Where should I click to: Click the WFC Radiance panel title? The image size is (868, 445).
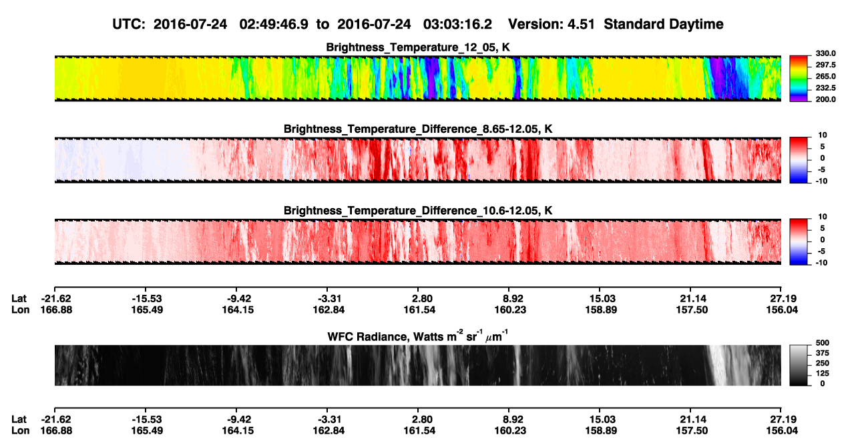[418, 336]
